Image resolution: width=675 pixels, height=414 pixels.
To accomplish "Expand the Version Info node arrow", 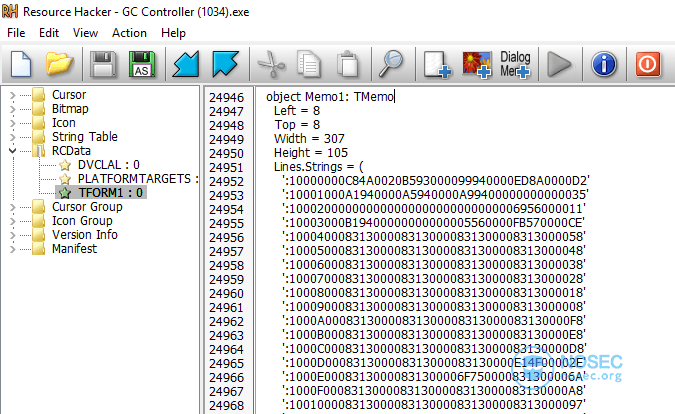I will [12, 235].
